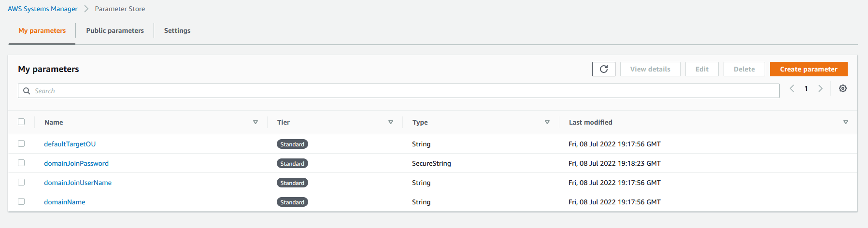This screenshot has height=228, width=868.
Task: Go to next page arrow
Action: pos(820,88)
